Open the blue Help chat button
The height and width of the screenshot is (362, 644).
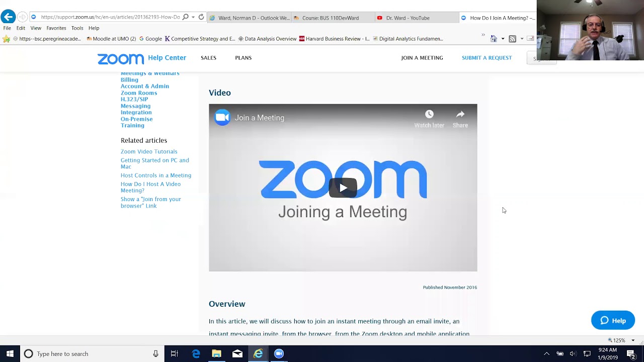tap(613, 320)
